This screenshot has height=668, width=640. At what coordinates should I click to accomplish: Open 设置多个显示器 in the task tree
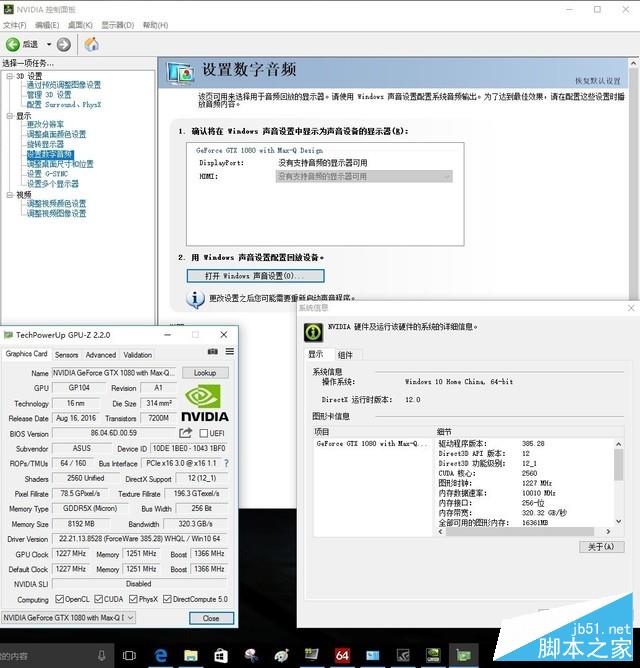pyautogui.click(x=53, y=184)
